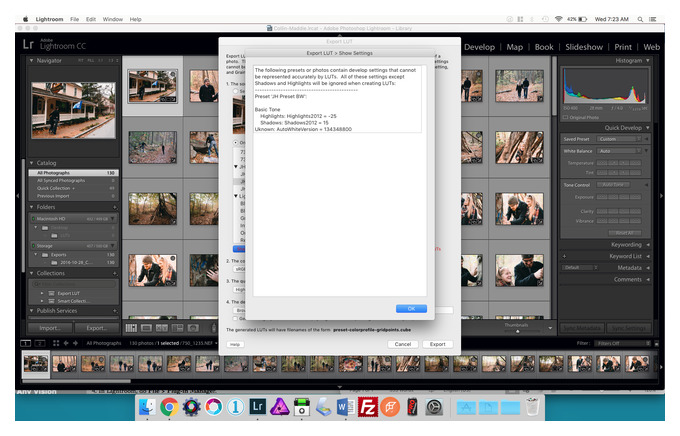Open the File menu
Image resolution: width=680 pixels, height=436 pixels.
(75, 19)
